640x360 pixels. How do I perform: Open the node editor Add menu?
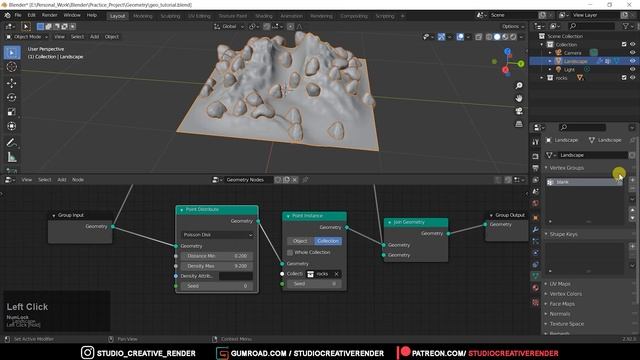click(62, 180)
